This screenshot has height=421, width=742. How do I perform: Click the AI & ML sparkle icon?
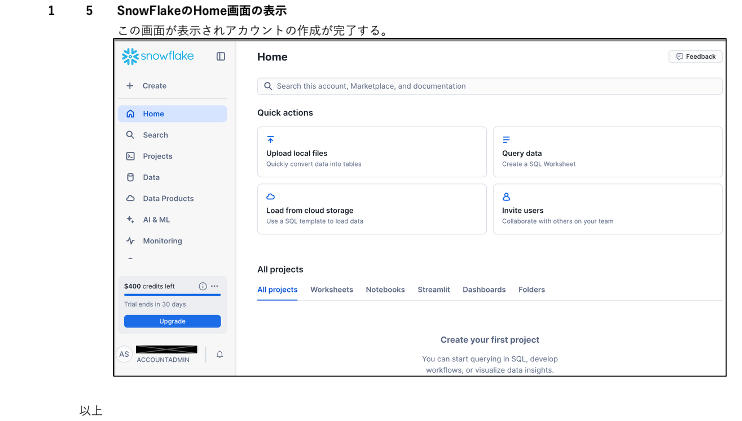pyautogui.click(x=130, y=219)
